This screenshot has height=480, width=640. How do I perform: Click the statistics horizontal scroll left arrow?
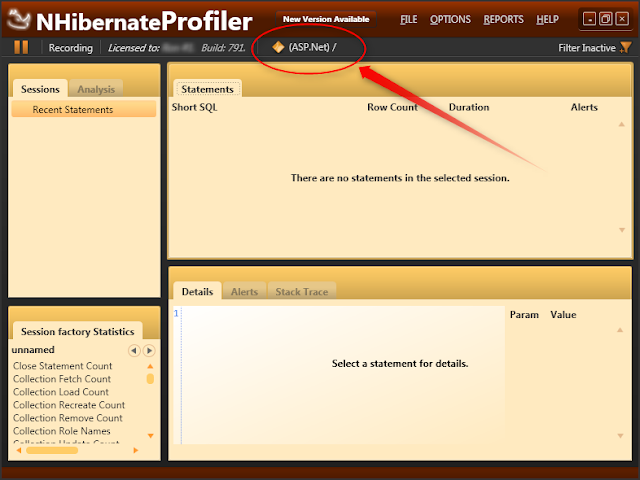coord(18,450)
